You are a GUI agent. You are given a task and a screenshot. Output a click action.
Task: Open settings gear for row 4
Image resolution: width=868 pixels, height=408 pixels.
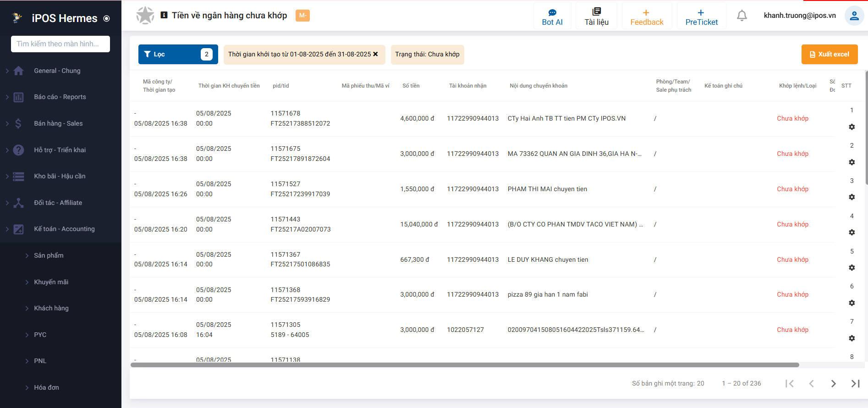(852, 232)
